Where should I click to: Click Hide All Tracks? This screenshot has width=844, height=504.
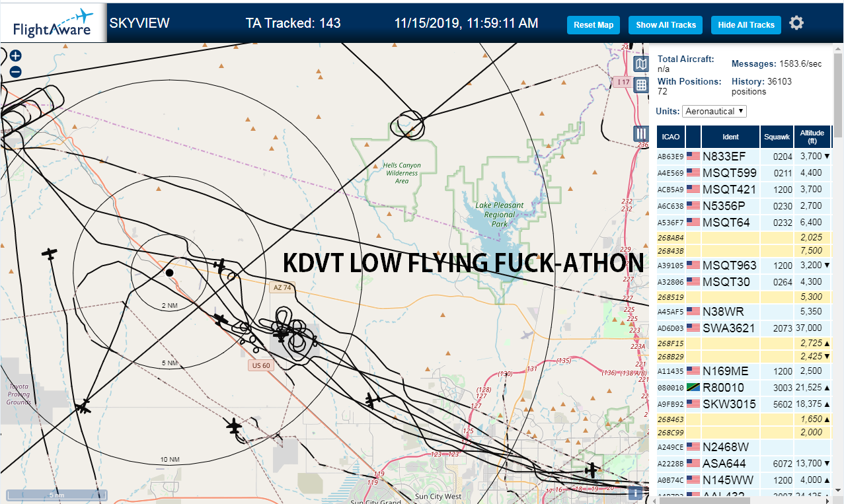(746, 25)
